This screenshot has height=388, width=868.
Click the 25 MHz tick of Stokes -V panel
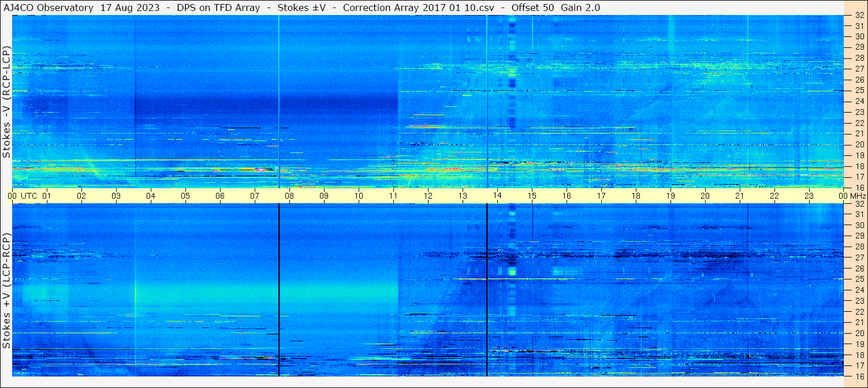859,91
